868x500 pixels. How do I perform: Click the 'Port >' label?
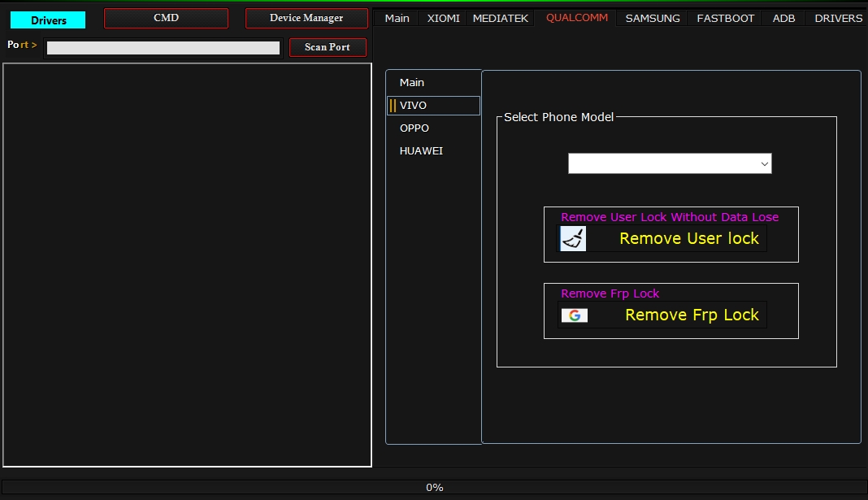(22, 45)
